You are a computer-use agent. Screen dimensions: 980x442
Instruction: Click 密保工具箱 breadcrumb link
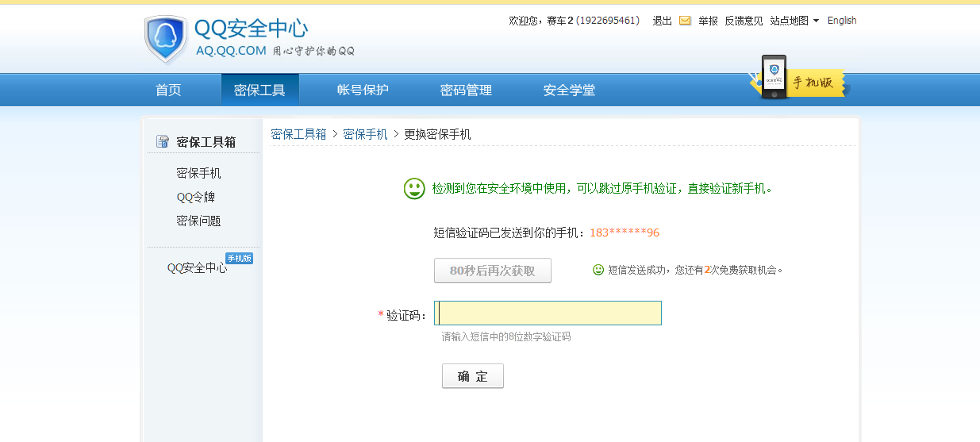(298, 134)
